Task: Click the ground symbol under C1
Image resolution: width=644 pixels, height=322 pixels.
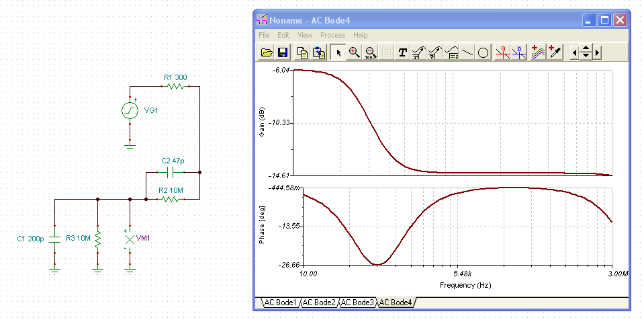Action: pos(54,271)
